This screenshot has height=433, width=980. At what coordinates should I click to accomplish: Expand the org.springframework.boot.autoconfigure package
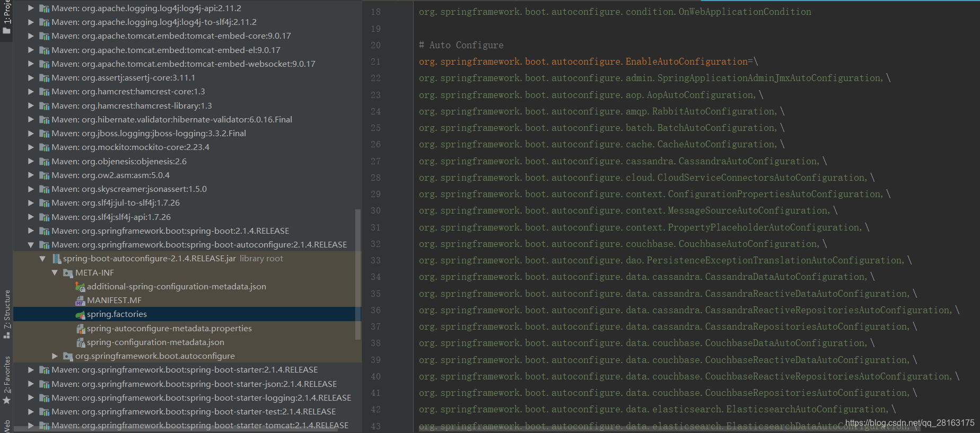tap(55, 356)
